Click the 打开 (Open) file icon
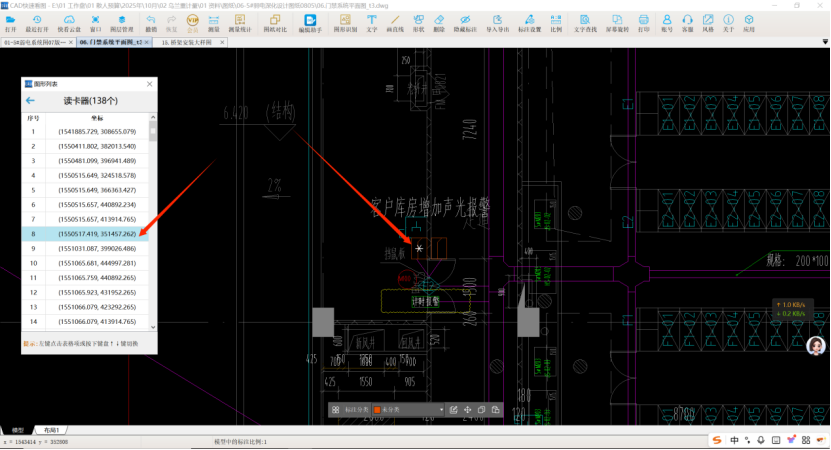Viewport: 831px width, 450px height. point(11,23)
